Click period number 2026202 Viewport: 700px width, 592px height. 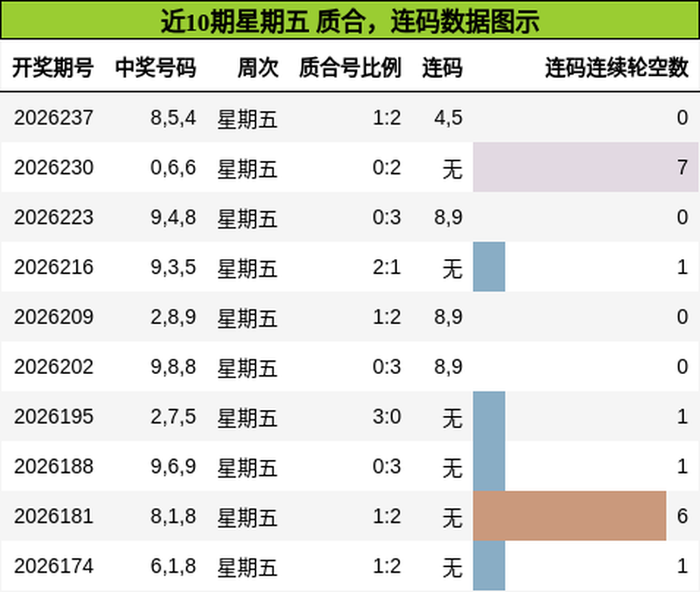(x=53, y=367)
